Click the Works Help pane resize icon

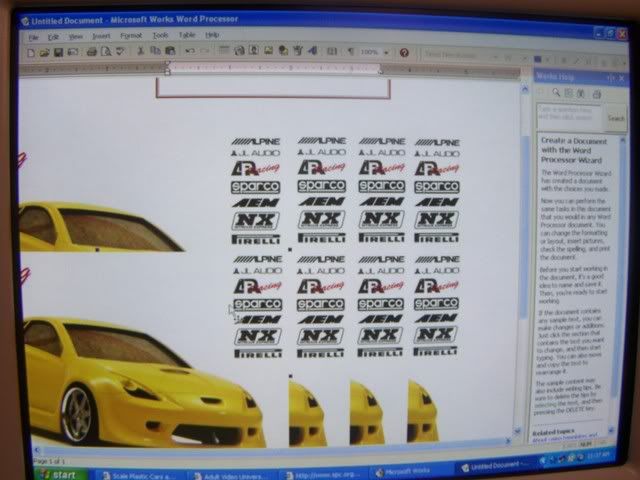[611, 78]
